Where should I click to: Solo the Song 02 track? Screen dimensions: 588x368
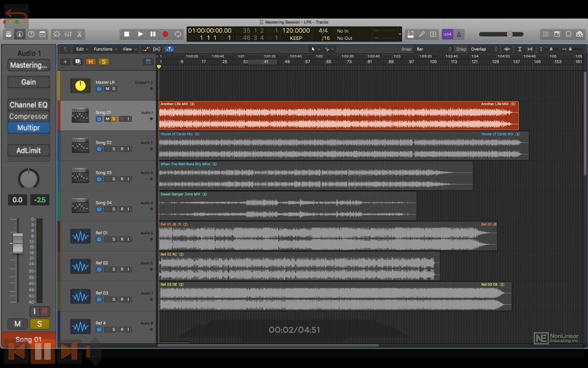pyautogui.click(x=113, y=149)
